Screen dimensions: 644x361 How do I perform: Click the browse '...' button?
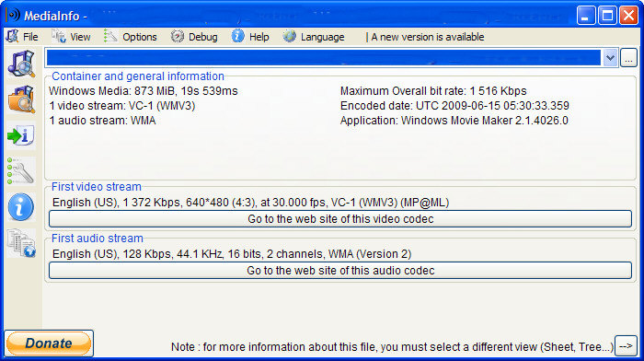[628, 58]
